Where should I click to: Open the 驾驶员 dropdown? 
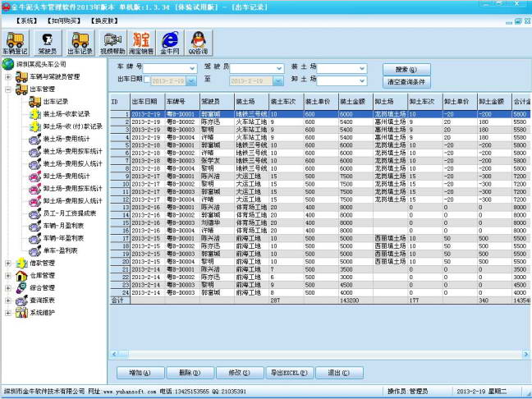pyautogui.click(x=279, y=68)
